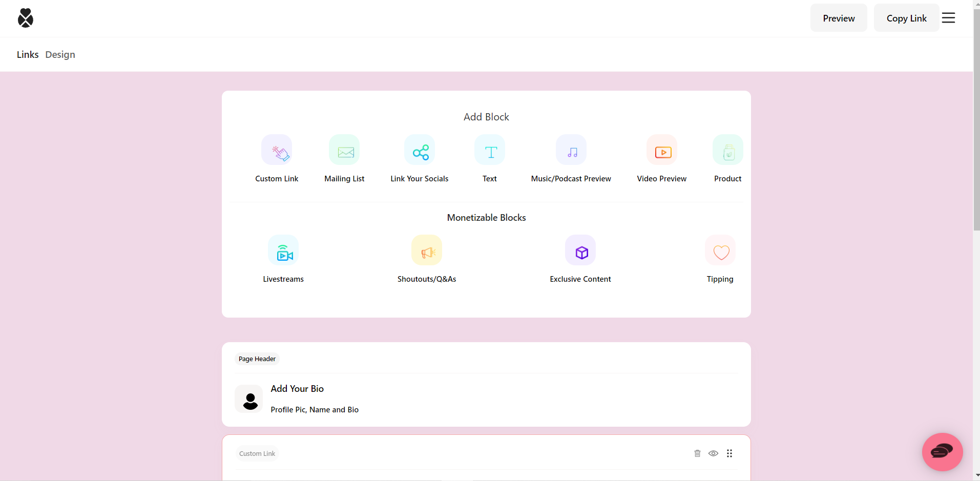Switch to the Design tab
This screenshot has height=481, width=980.
coord(60,54)
